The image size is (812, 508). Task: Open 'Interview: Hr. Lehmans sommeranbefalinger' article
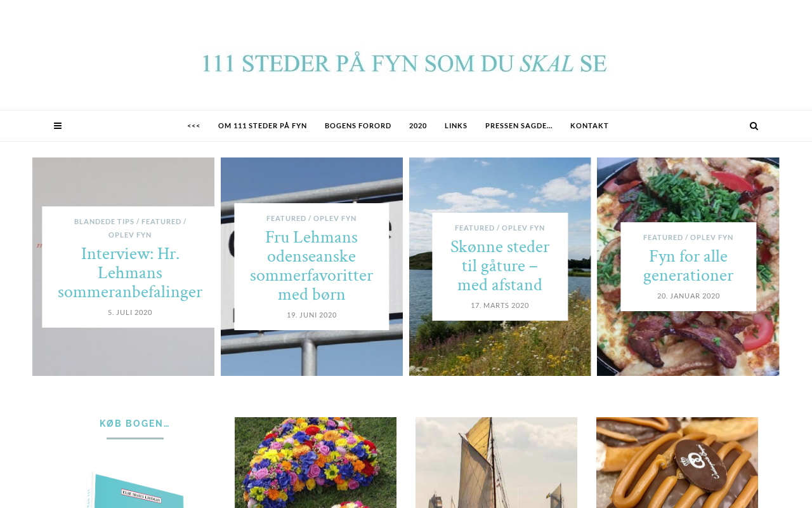click(130, 272)
